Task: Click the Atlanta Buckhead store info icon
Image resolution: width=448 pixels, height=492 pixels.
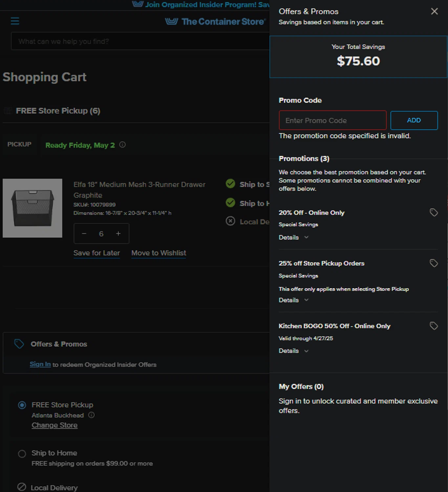Action: (92, 415)
